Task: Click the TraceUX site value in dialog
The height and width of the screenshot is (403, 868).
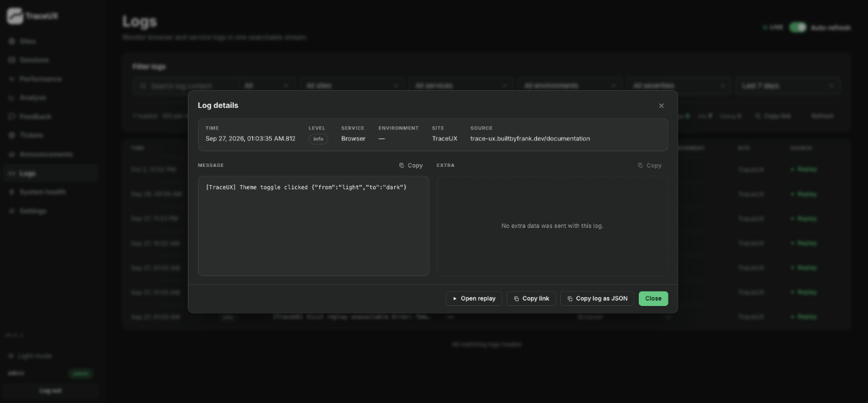Action: coord(445,138)
